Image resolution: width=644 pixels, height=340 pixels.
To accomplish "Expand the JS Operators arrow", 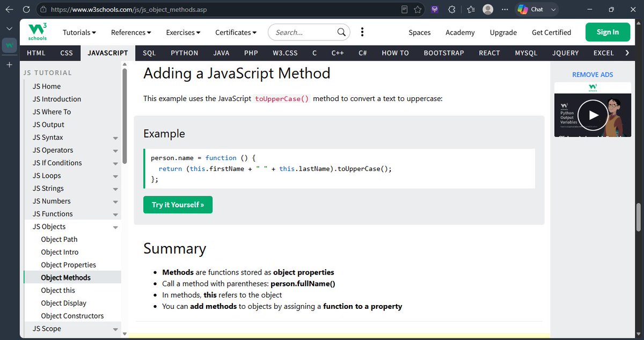I will tap(115, 151).
